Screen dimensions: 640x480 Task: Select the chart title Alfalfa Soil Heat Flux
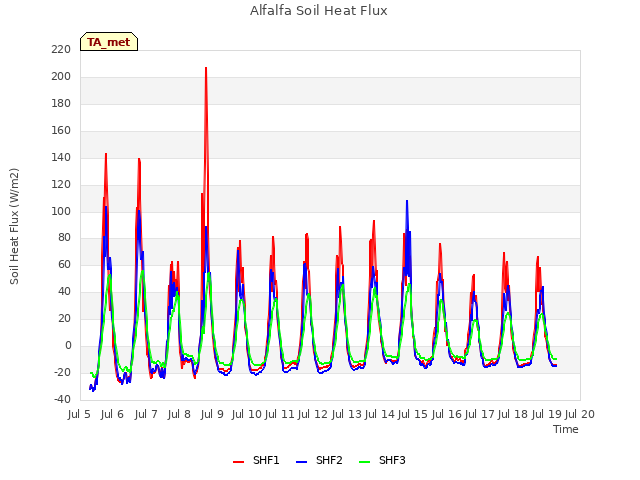pyautogui.click(x=319, y=10)
